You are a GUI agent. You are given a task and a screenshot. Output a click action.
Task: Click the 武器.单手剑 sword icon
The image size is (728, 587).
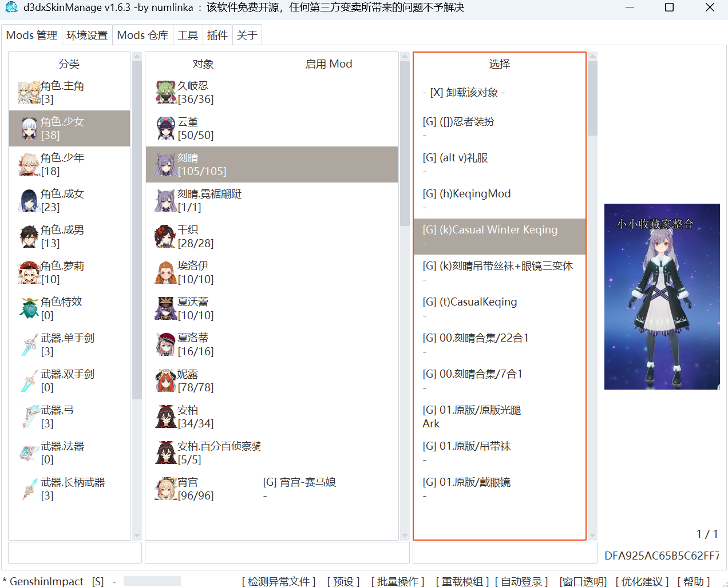pyautogui.click(x=29, y=345)
